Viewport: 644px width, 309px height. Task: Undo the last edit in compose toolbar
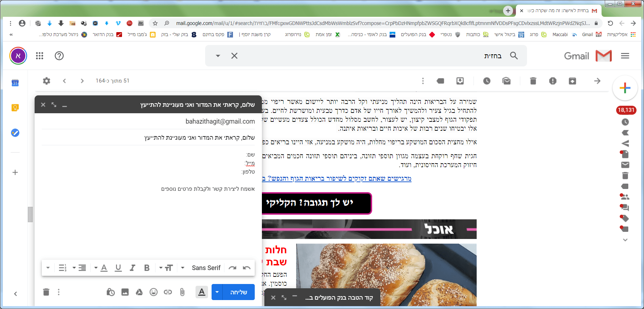click(247, 268)
